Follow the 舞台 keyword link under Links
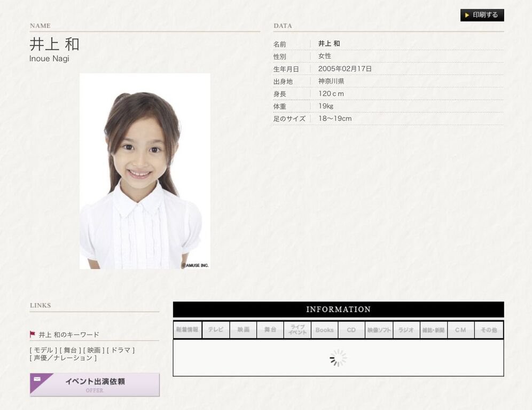The height and width of the screenshot is (410, 532). click(x=70, y=350)
